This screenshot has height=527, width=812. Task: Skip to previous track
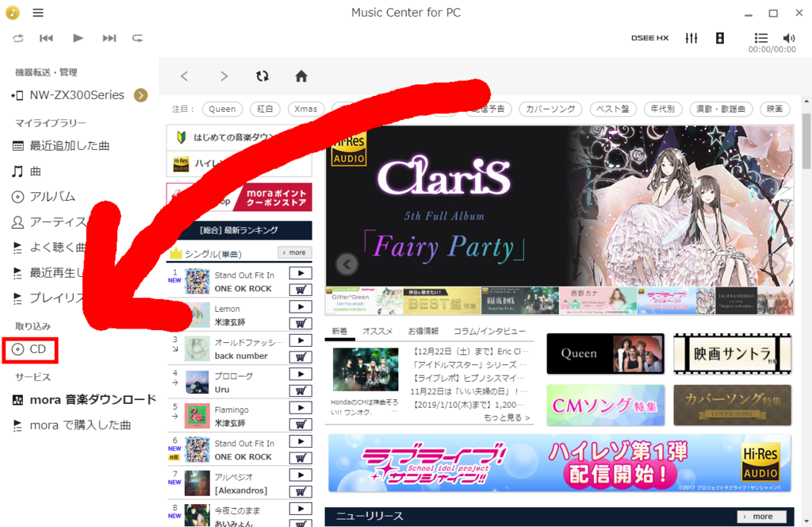click(47, 38)
